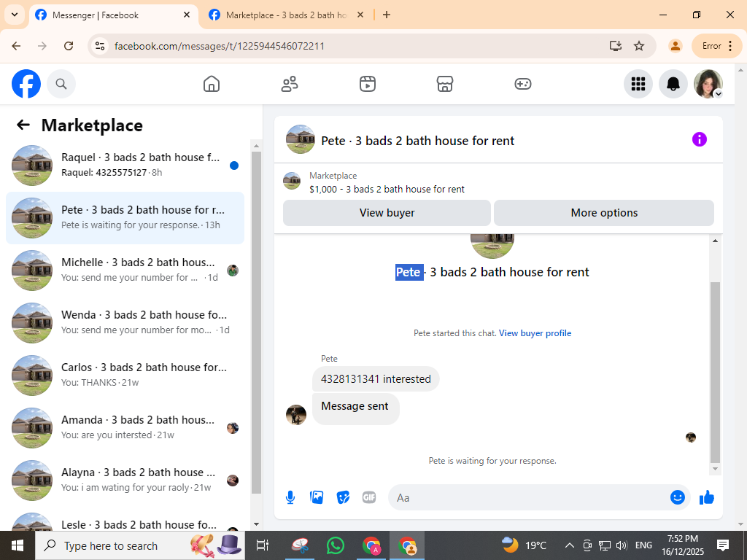Open the Carlos conversation

click(125, 375)
